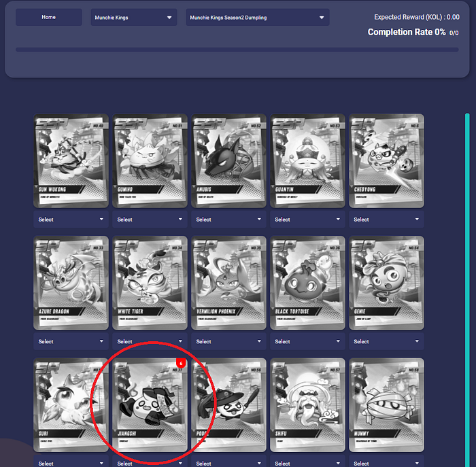Screen dimensions: 476x467
Task: Click the Home button
Action: tap(48, 17)
